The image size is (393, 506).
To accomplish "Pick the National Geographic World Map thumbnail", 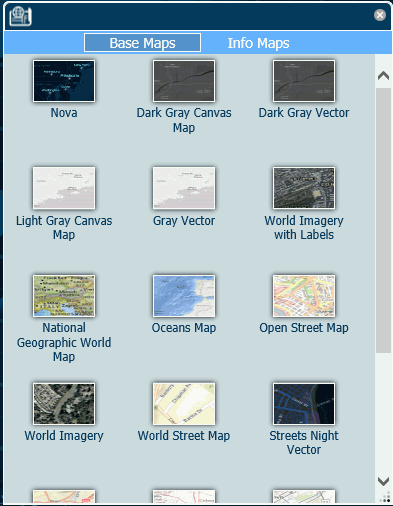I will pyautogui.click(x=64, y=296).
